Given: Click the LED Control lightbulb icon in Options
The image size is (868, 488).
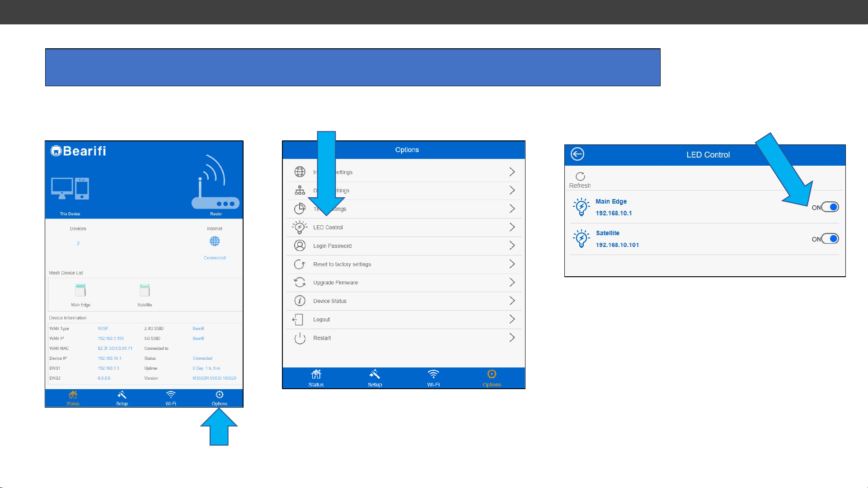Looking at the screenshot, I should 300,228.
